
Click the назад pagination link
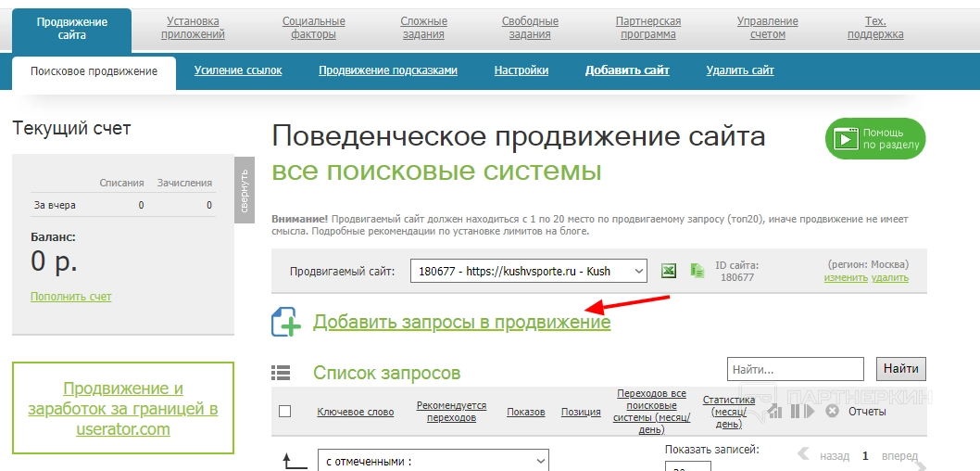(835, 455)
